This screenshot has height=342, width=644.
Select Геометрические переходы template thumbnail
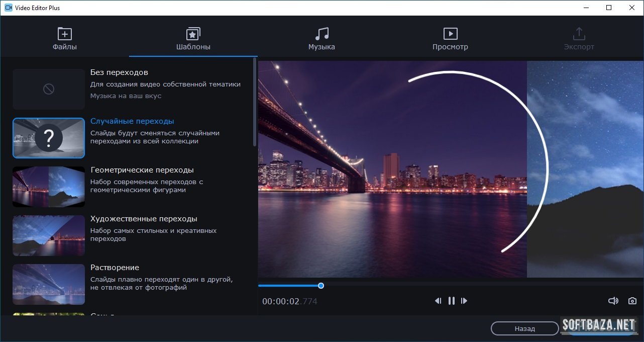pos(49,187)
